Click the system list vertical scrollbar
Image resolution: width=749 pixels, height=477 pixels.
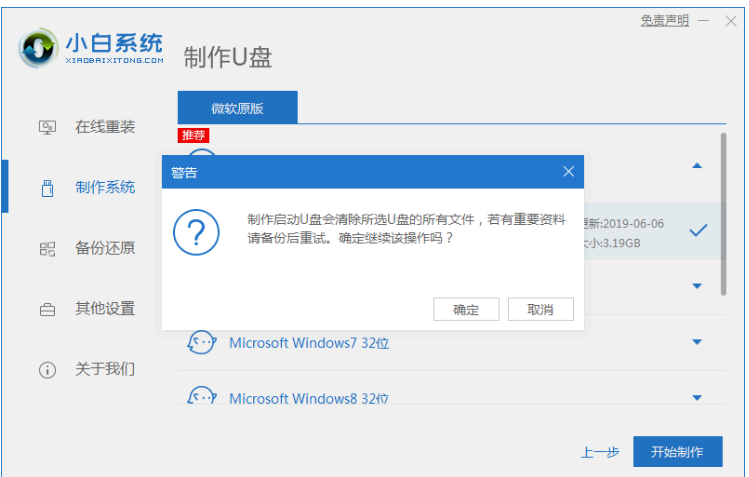(x=723, y=214)
